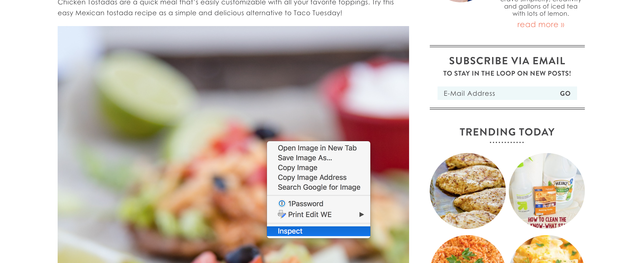Click the Print Edit WE printer icon

pos(282,214)
